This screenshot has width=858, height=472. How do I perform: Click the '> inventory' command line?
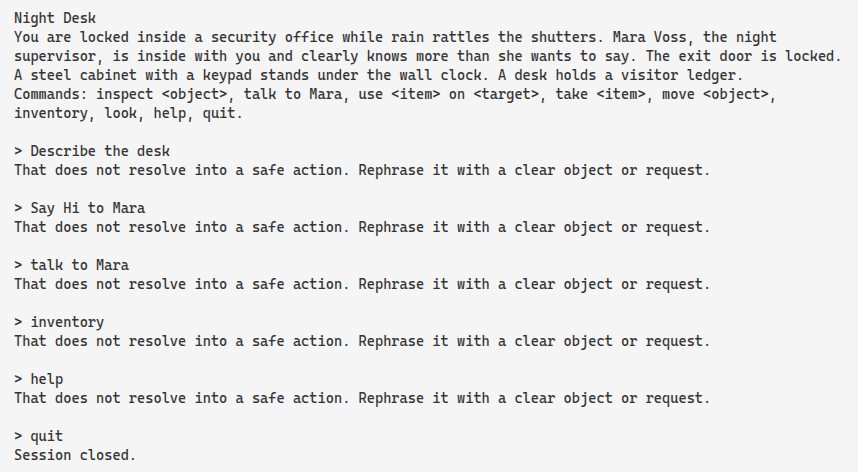(x=59, y=322)
